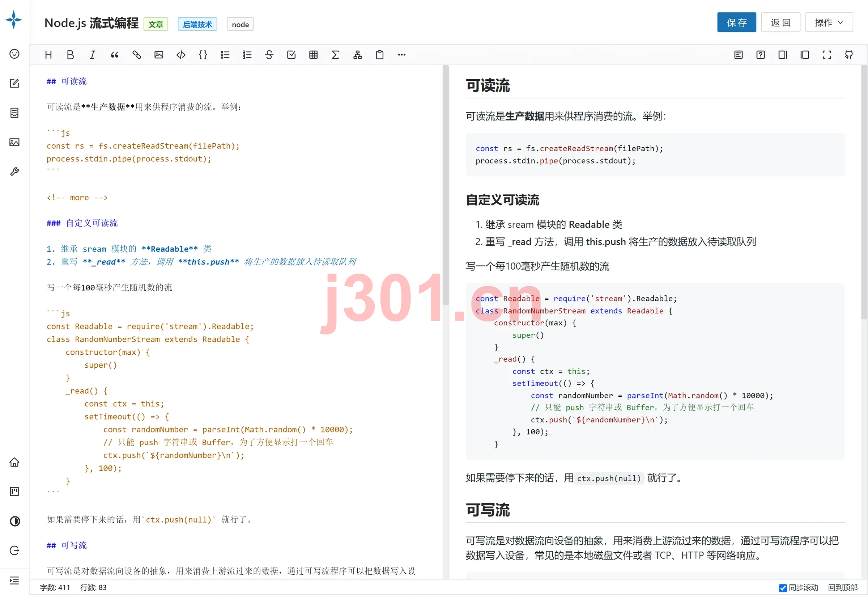Click the <!-- more --> line in editor
The width and height of the screenshot is (868, 595).
[77, 197]
